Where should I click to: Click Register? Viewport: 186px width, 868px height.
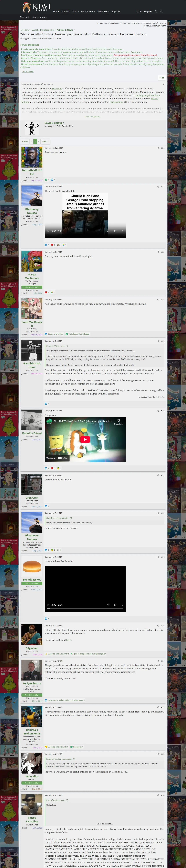tap(148, 11)
